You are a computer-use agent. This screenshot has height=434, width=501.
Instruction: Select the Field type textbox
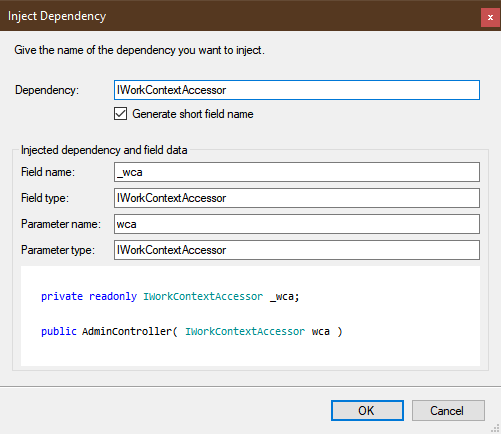tap(297, 198)
